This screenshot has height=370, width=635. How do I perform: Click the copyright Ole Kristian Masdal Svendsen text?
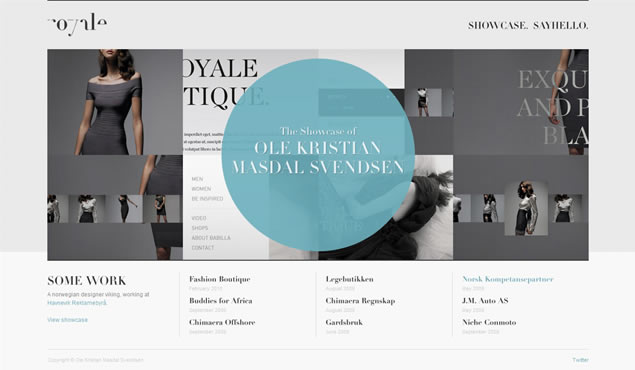pos(96,360)
